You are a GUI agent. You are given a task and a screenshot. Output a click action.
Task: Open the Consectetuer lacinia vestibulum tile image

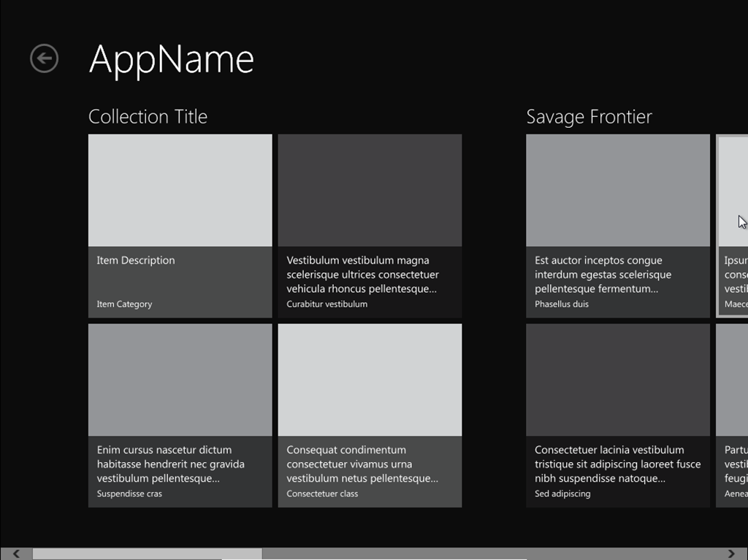(618, 380)
